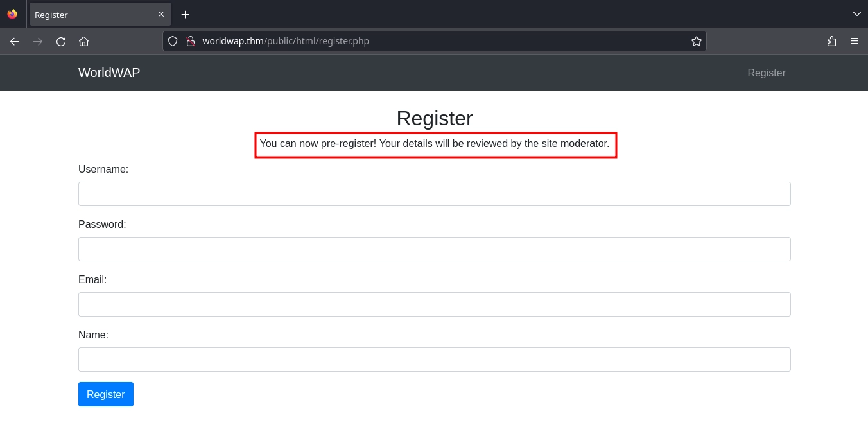Click into the Password field
The image size is (868, 427).
pos(434,249)
